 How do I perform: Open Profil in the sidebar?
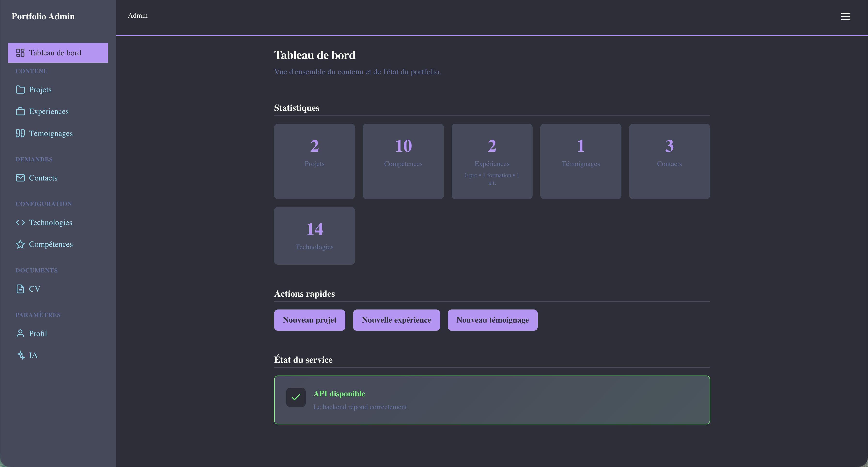coord(38,333)
